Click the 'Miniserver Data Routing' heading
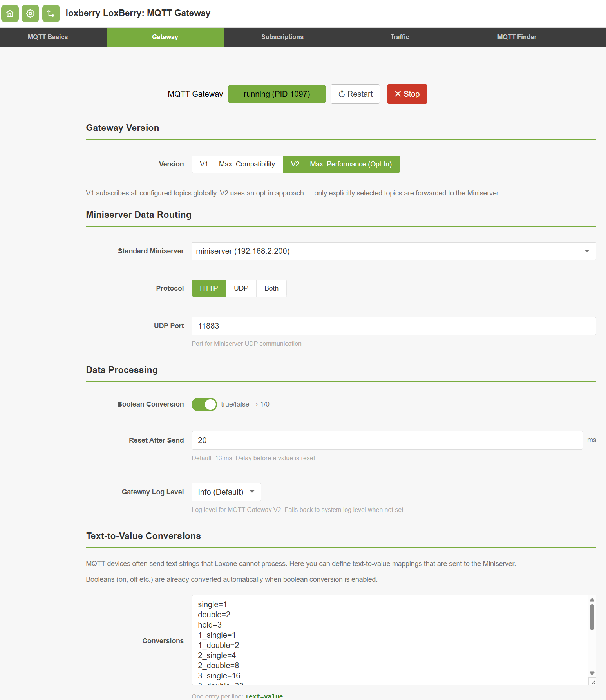Image resolution: width=606 pixels, height=700 pixels. (x=139, y=215)
